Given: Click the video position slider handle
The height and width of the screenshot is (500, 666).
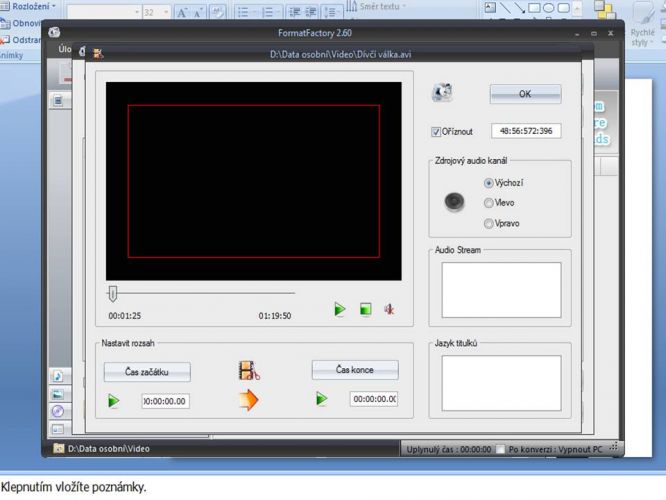Looking at the screenshot, I should click(x=113, y=294).
